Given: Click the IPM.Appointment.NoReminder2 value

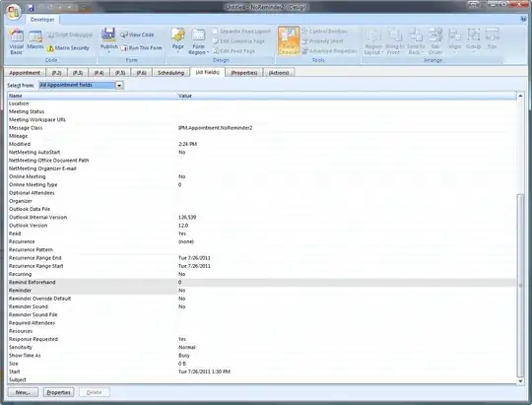Looking at the screenshot, I should [215, 128].
